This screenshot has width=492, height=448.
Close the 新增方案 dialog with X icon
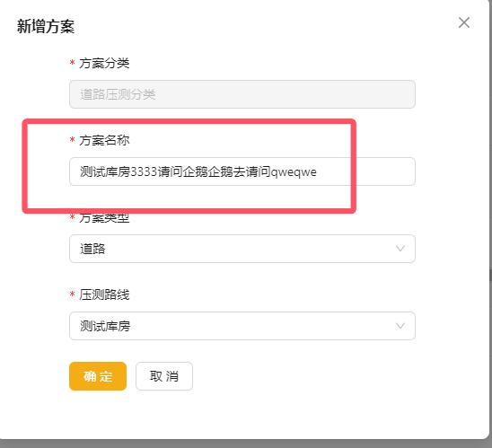[x=464, y=22]
